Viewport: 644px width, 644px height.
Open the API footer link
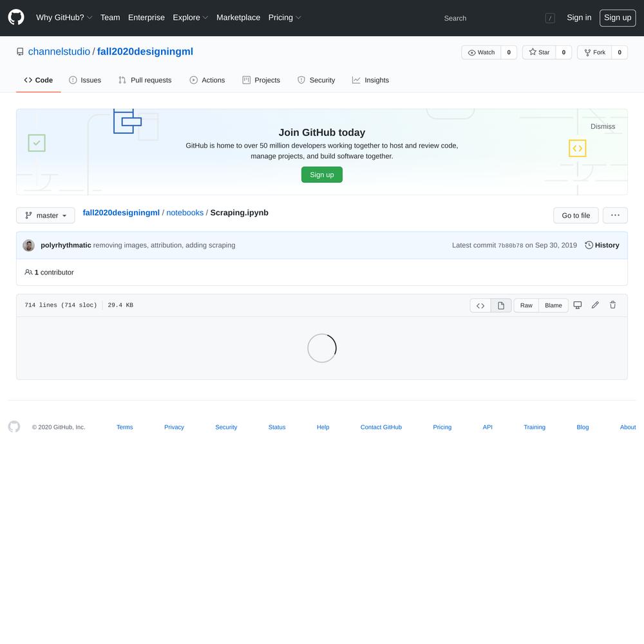point(488,427)
